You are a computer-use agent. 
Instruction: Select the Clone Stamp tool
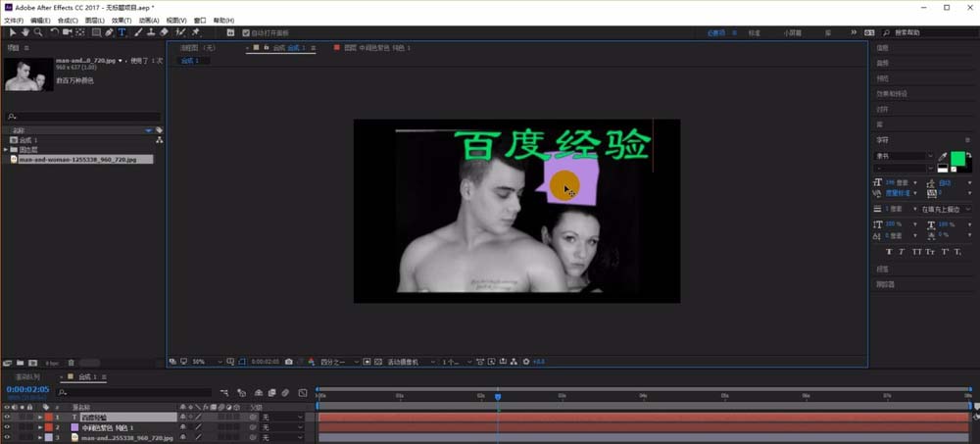tap(151, 32)
